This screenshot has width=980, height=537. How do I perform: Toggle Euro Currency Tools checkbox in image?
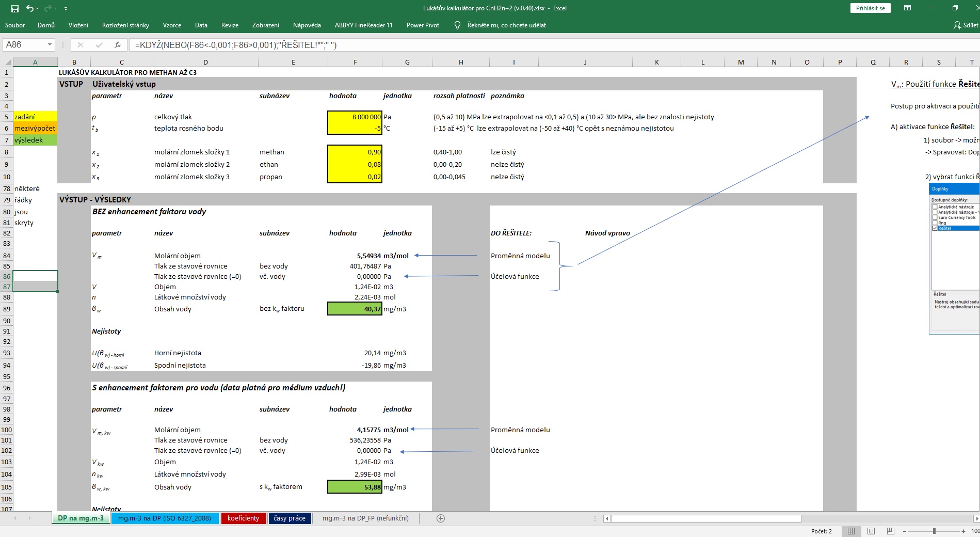point(935,217)
